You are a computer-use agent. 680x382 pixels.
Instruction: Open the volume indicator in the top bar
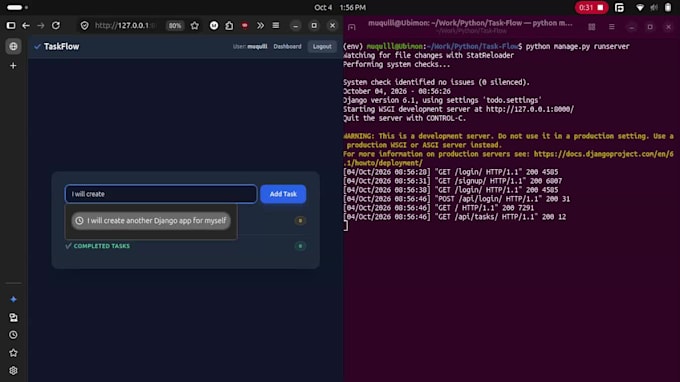point(654,7)
